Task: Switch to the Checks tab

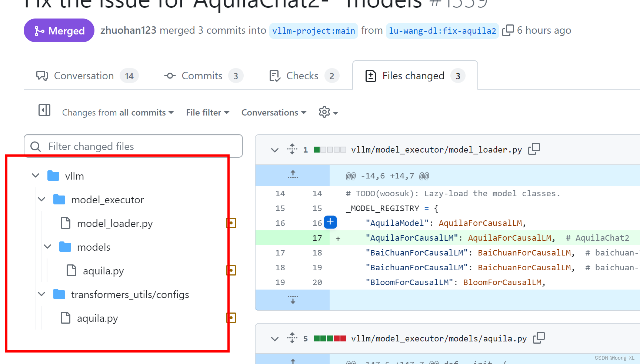Action: coord(304,76)
